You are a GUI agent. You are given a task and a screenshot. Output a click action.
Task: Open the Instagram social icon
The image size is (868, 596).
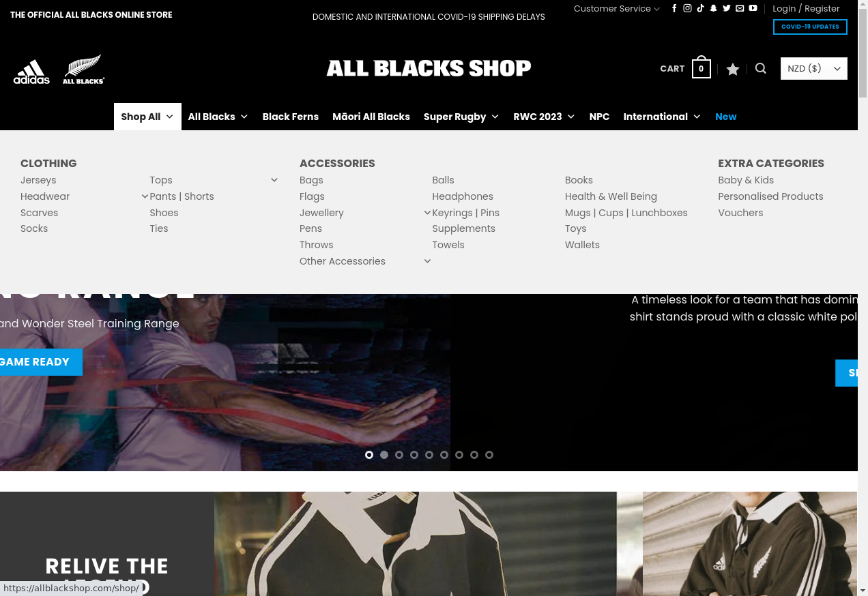tap(687, 8)
